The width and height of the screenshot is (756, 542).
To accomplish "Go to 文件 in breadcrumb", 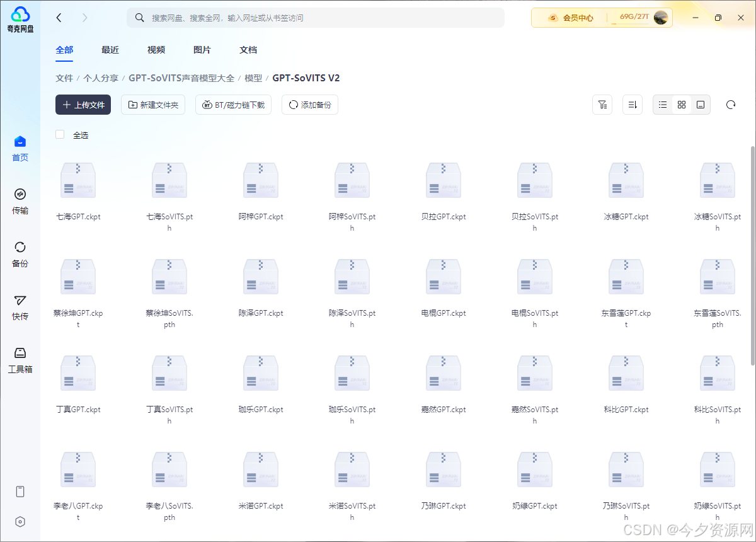I will (x=64, y=78).
